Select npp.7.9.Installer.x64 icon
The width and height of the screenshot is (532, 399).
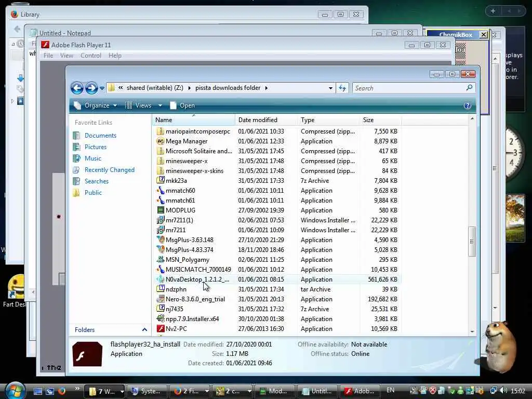tap(160, 318)
